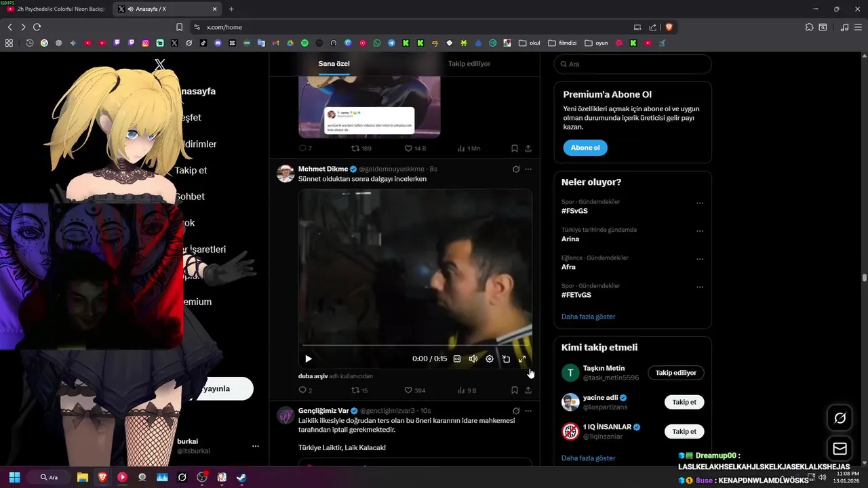Open filmdizi bookmarks folder
This screenshot has width=868, height=488.
[562, 43]
